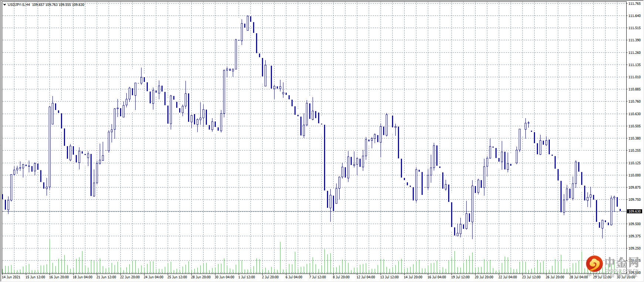Click the 109.250 price axis label
The width and height of the screenshot is (644, 282).
point(634,248)
